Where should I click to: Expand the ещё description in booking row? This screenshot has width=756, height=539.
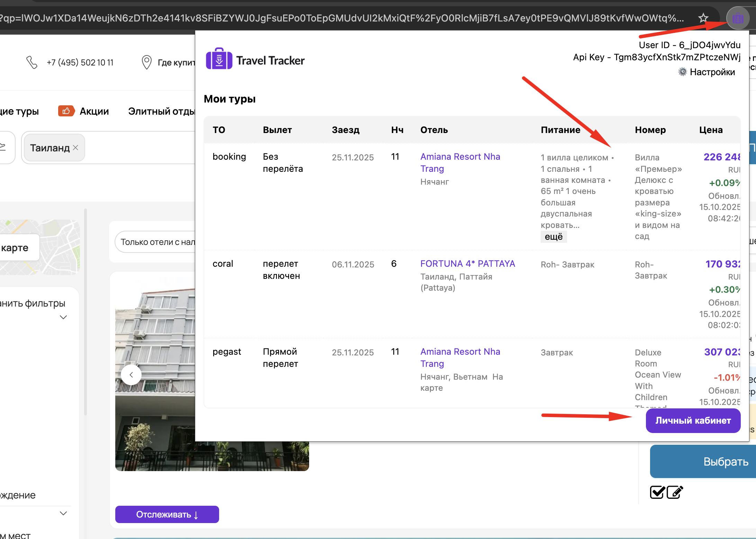pos(553,237)
